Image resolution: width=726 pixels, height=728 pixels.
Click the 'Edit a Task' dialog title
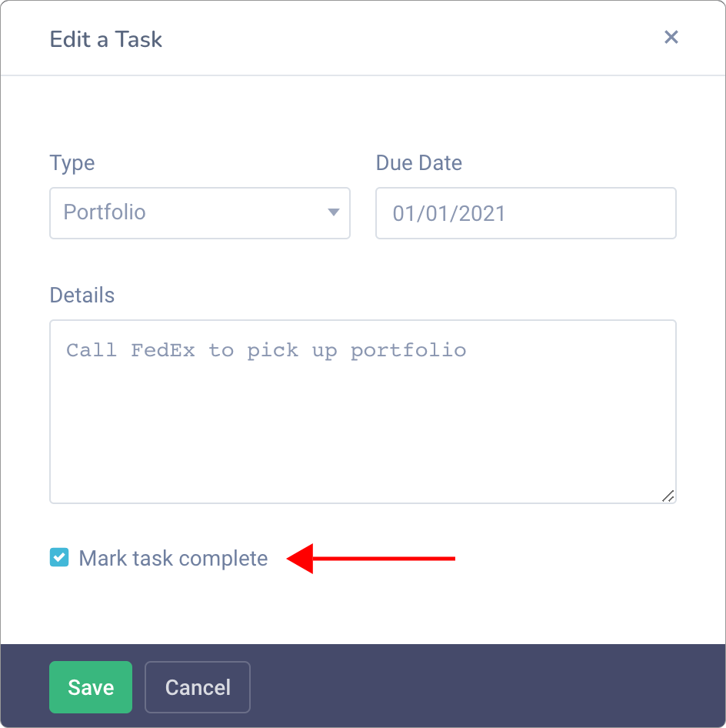106,39
